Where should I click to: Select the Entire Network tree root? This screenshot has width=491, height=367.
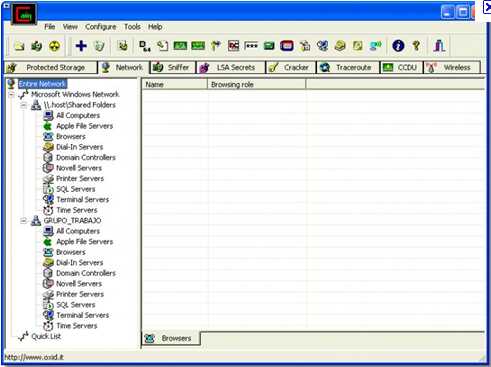[x=42, y=84]
